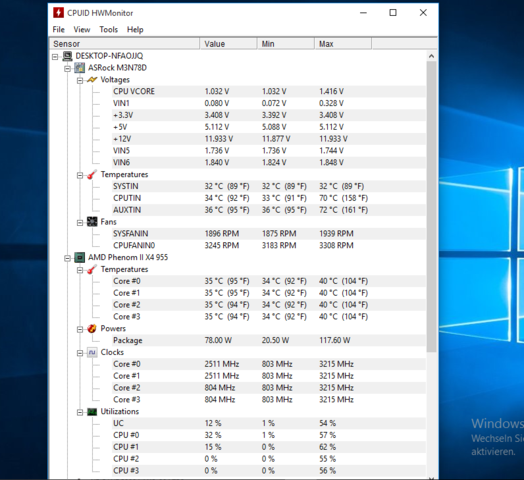Click the 72 °C AUXTIN max value
The height and width of the screenshot is (480, 524).
tap(343, 210)
